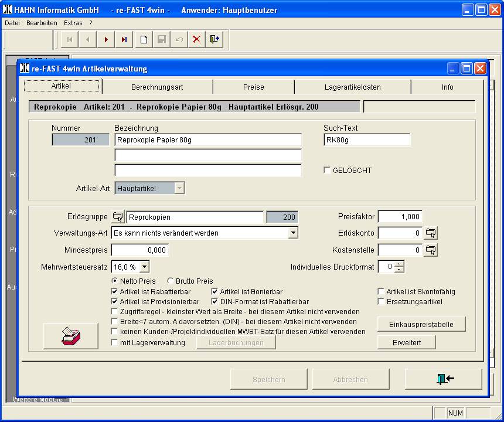Click the Abbrechen button

350,379
